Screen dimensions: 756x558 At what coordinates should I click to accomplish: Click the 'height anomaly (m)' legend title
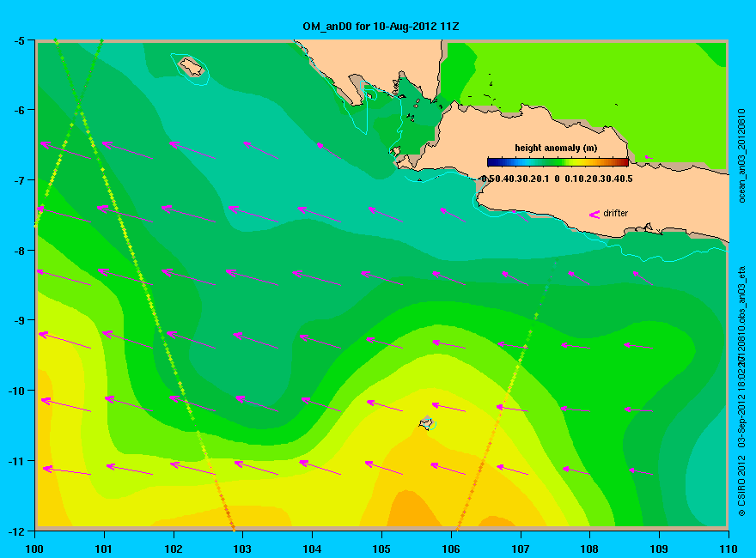pos(556,148)
